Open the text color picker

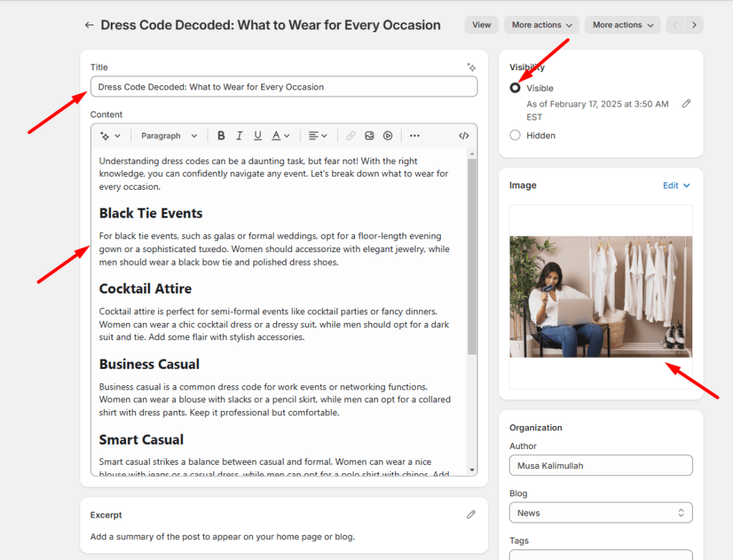pos(281,135)
